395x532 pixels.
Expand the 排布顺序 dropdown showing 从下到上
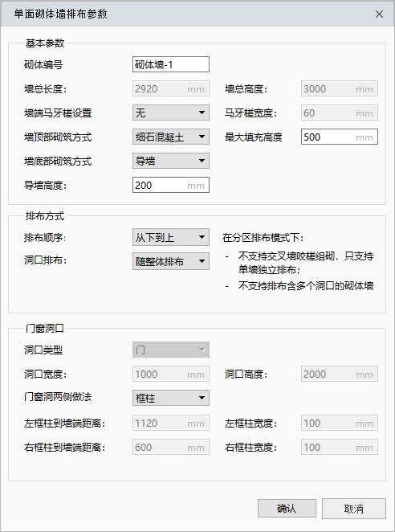[x=171, y=237]
